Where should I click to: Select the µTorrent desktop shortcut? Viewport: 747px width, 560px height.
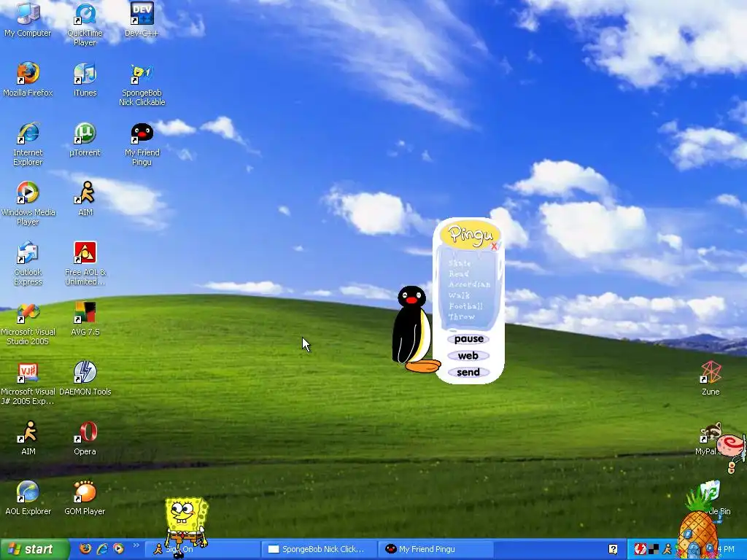click(85, 139)
